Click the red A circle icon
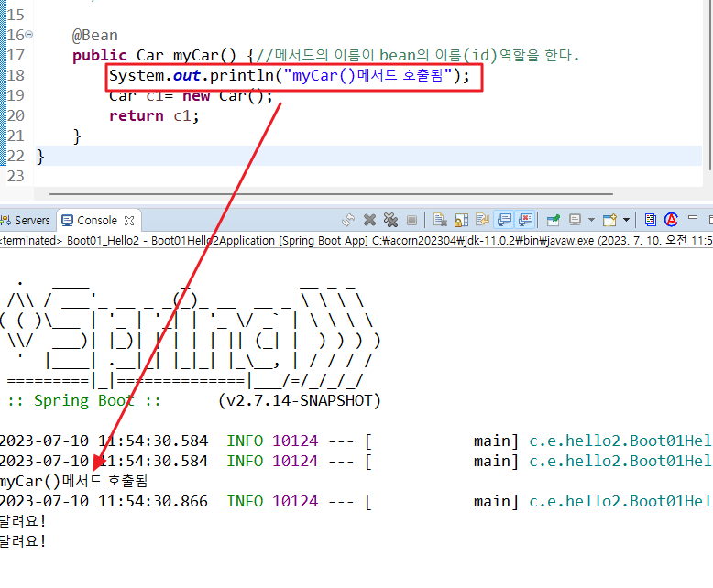The width and height of the screenshot is (713, 588). [x=671, y=220]
